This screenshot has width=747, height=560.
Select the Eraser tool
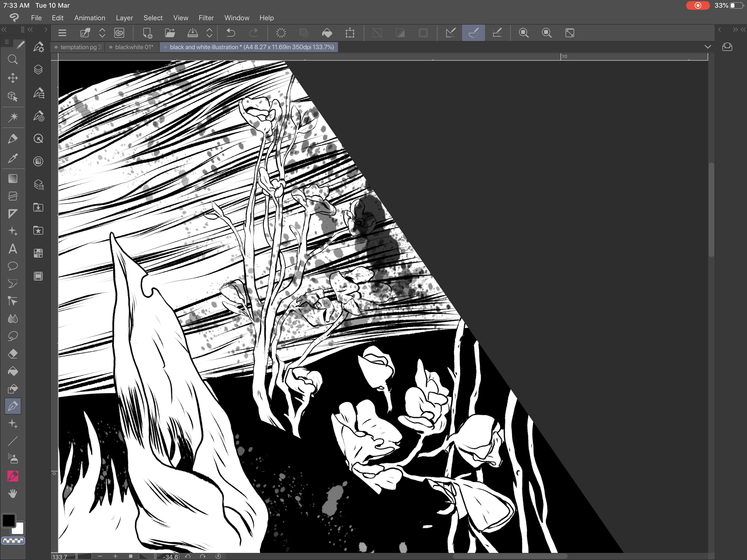pyautogui.click(x=13, y=354)
